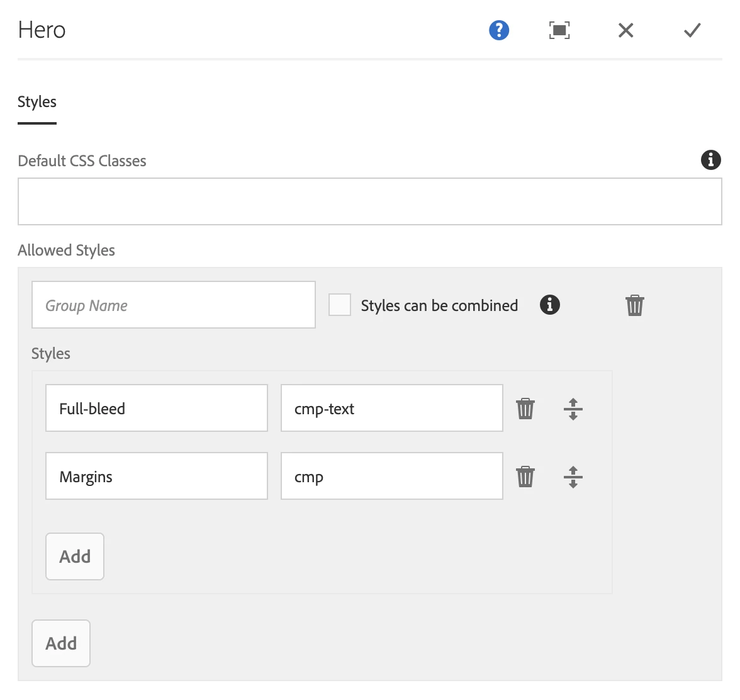Viewport: 740px width, 700px height.
Task: Toggle fullscreen dialog mode
Action: click(x=559, y=30)
